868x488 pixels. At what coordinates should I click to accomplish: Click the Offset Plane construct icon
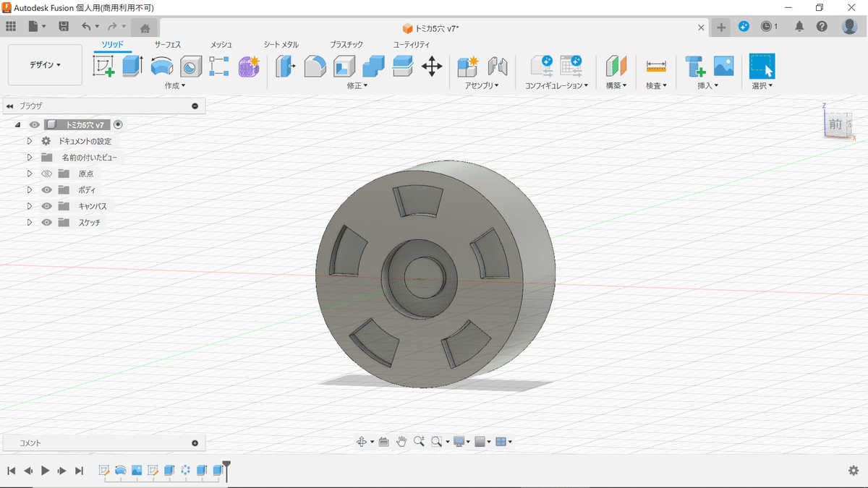point(616,67)
